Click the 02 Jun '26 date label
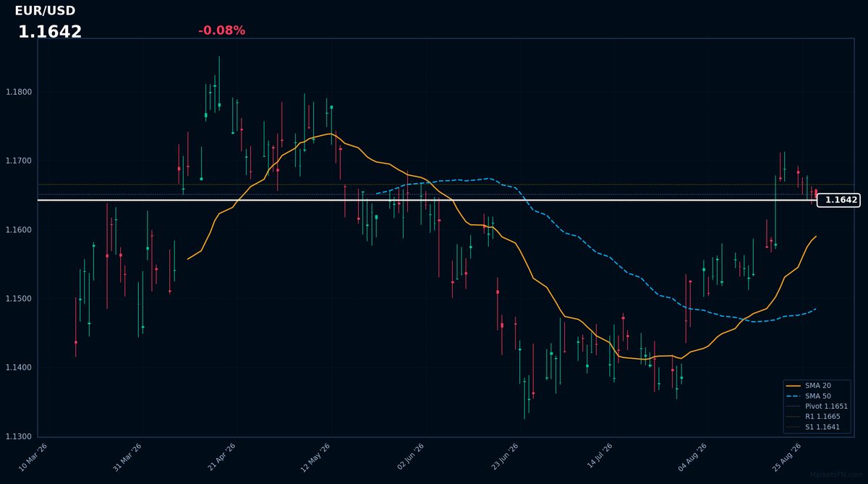This screenshot has width=868, height=484. [x=411, y=457]
